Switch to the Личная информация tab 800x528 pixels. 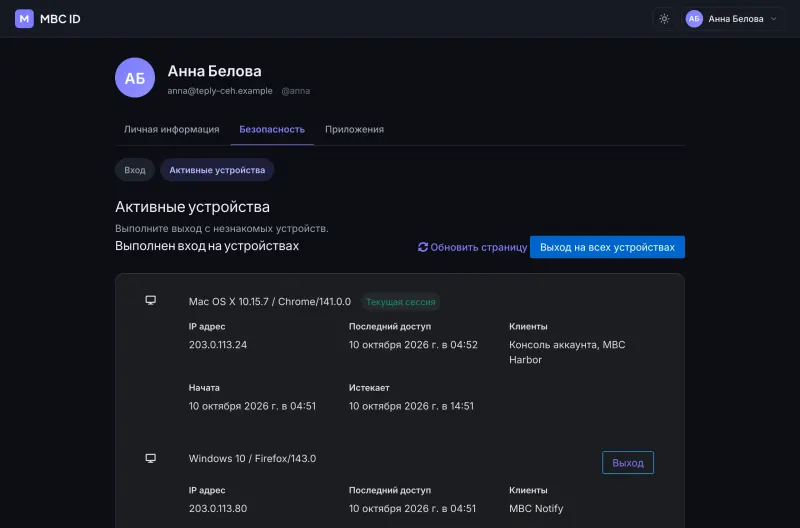[x=171, y=130]
